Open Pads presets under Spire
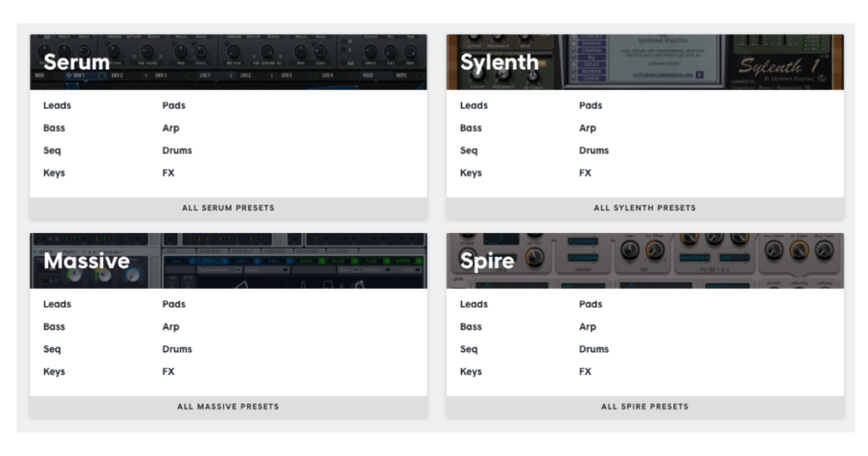The height and width of the screenshot is (456, 868). tap(591, 303)
